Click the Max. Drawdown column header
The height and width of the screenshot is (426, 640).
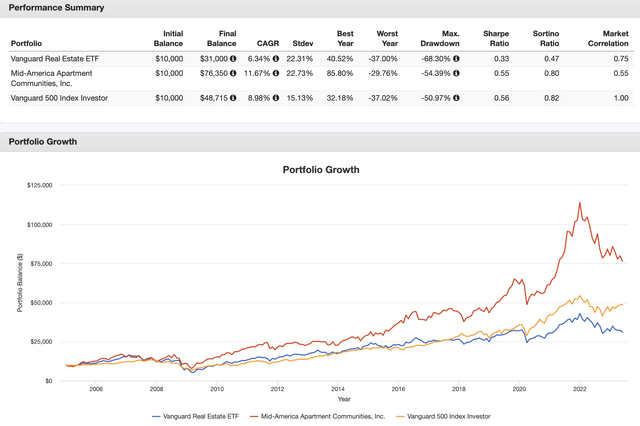click(440, 38)
